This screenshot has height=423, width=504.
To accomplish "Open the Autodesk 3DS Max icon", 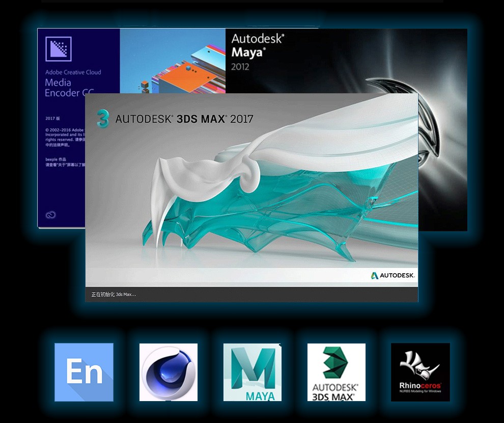I will [336, 372].
